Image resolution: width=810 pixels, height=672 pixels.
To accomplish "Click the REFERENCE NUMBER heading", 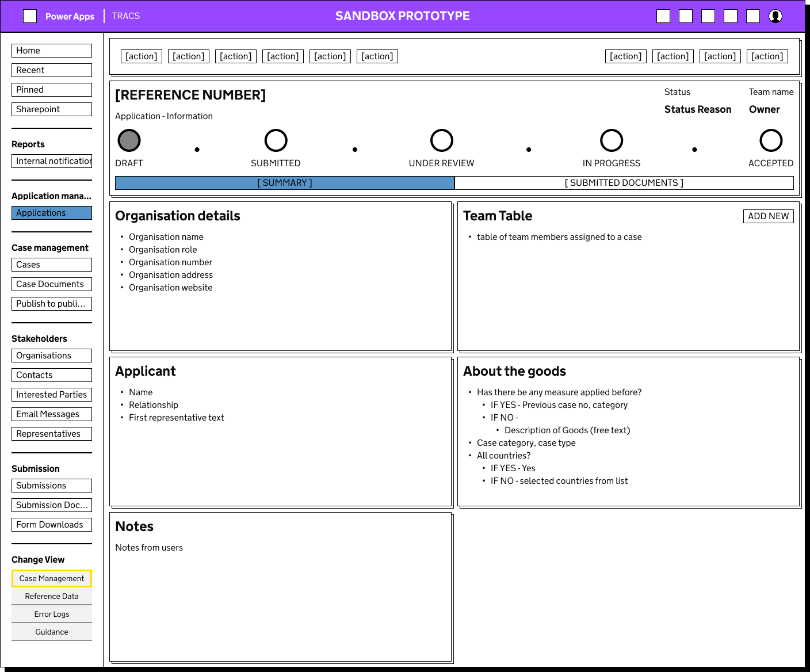I will click(190, 95).
